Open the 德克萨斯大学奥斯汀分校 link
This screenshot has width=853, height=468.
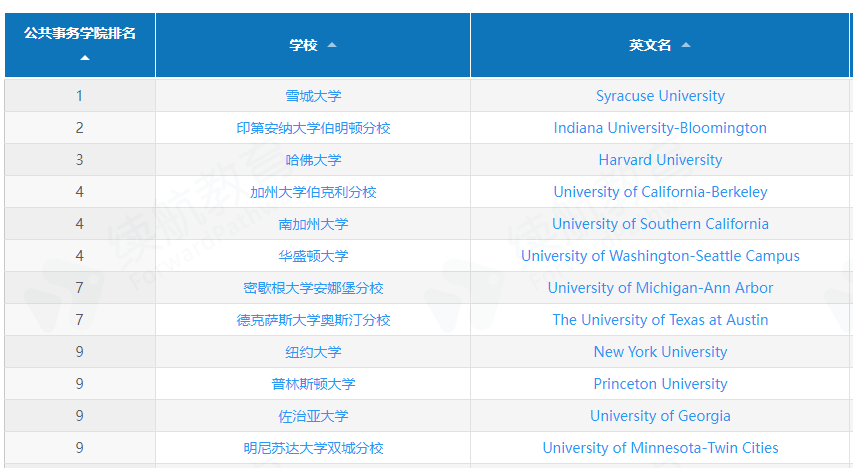[313, 320]
